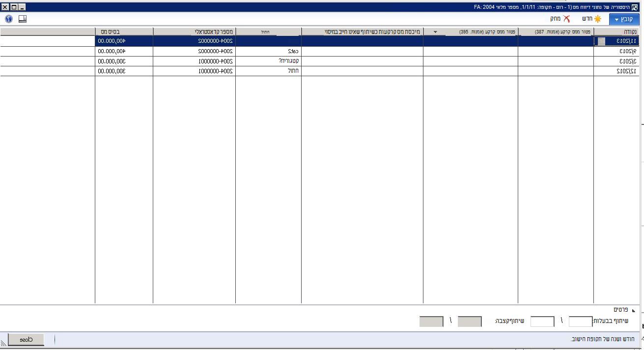
Task: Click the חחול cell in 12/2012 row
Action: 268,71
